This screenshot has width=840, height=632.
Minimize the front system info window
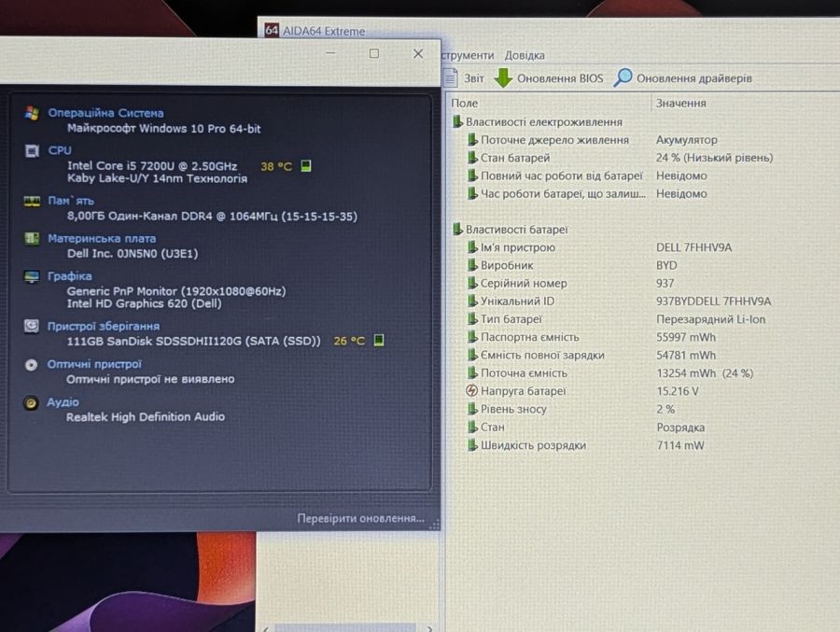coord(330,53)
